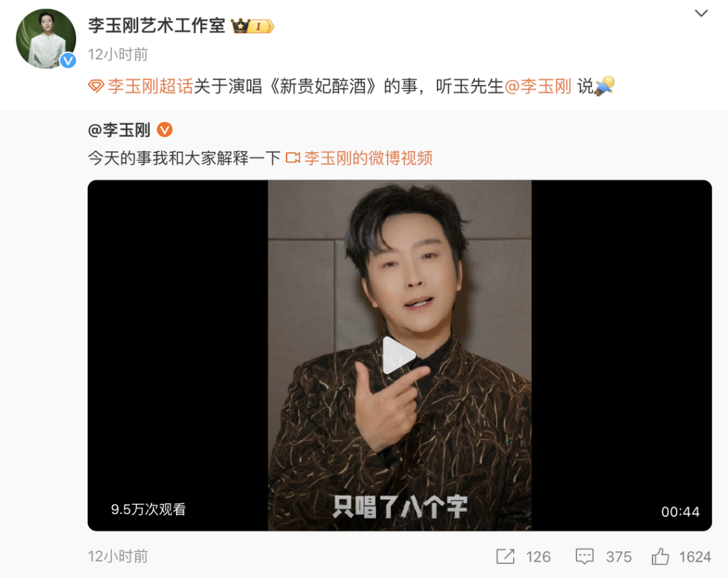Like the post with thumbs-up icon

coord(660,556)
